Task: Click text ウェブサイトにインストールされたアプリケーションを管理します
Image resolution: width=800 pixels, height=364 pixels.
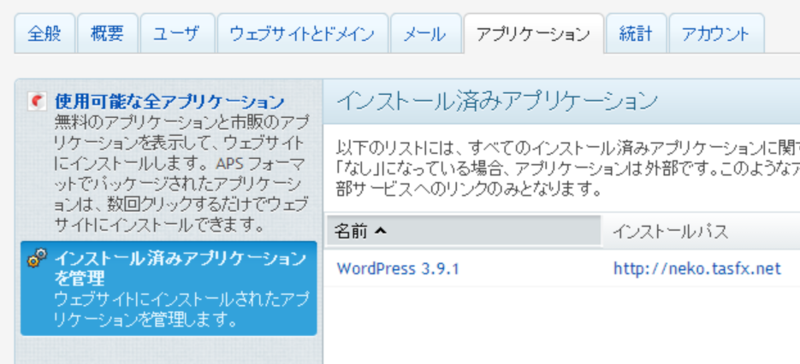Action: 181,310
